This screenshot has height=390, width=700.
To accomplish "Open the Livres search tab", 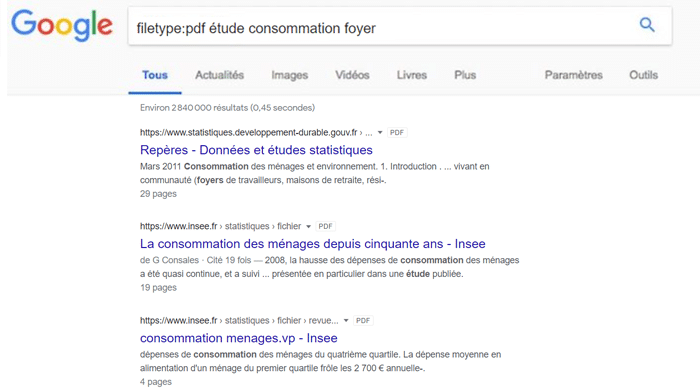I will [412, 75].
